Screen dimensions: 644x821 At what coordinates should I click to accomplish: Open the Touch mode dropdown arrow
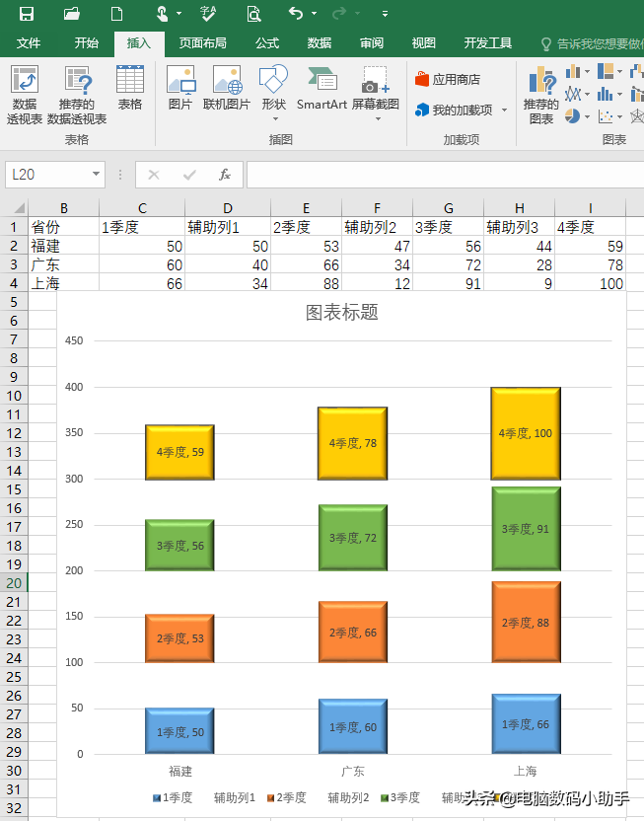(x=179, y=14)
